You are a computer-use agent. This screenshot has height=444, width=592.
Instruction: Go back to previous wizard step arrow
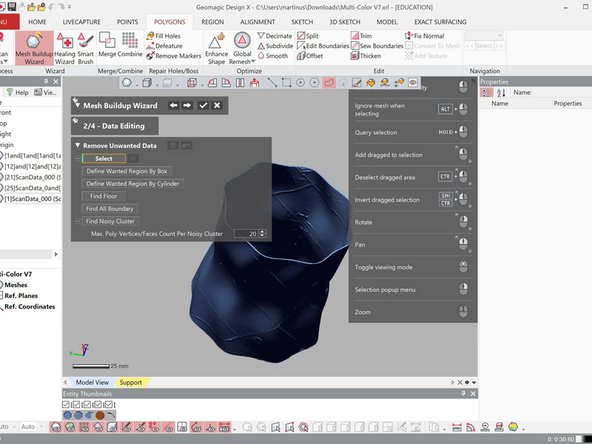coord(173,105)
